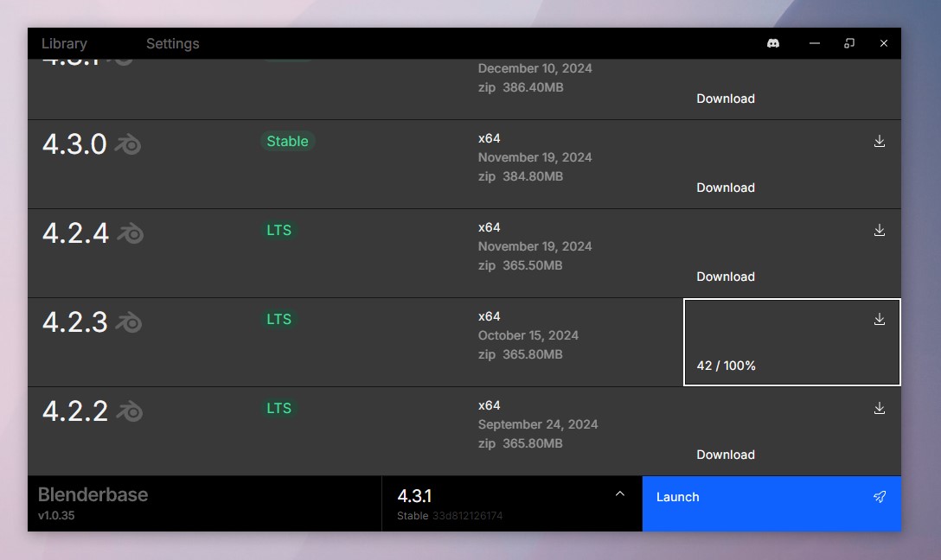This screenshot has width=941, height=560.
Task: Click download arrow icon for 4.2.3
Action: point(880,319)
